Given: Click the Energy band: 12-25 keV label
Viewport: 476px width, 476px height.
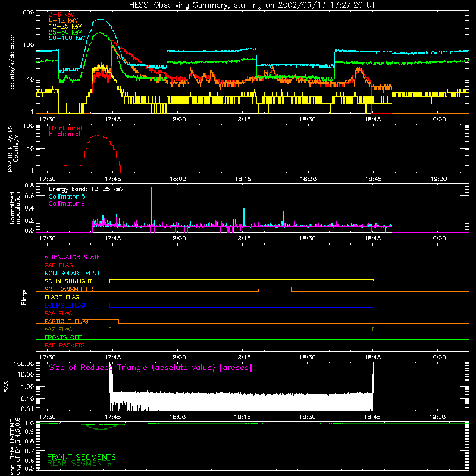Looking at the screenshot, I should pos(86,189).
